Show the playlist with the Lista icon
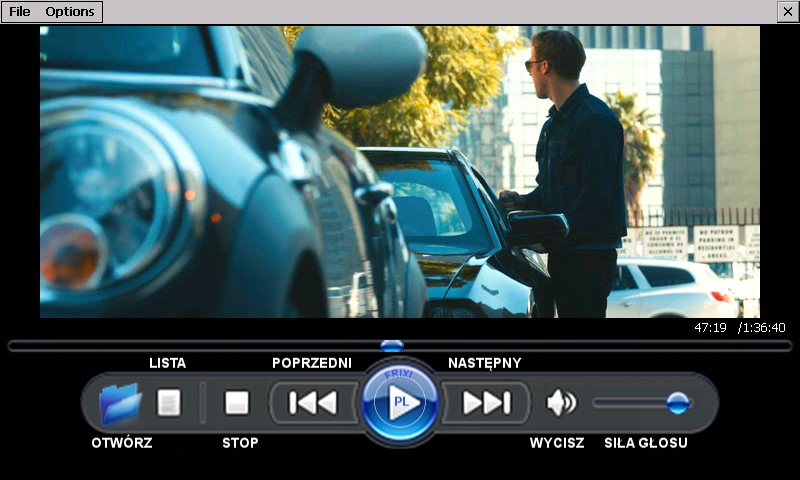The width and height of the screenshot is (800, 480). point(169,403)
